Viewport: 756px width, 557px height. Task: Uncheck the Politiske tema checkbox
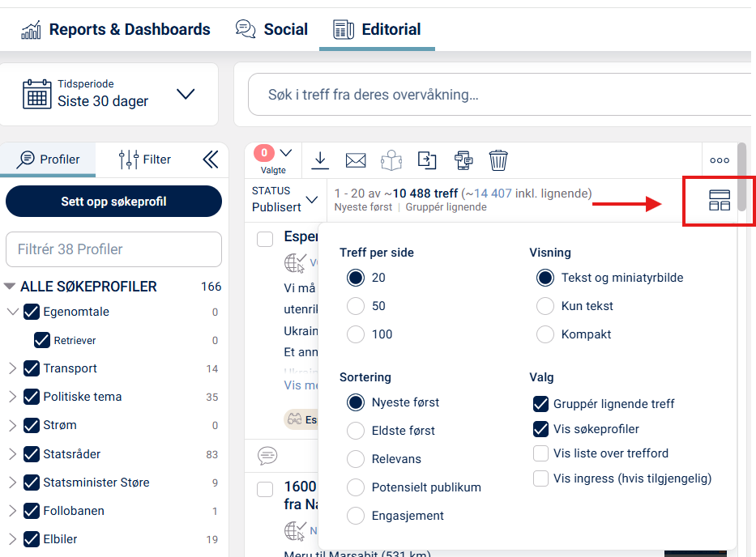click(32, 397)
